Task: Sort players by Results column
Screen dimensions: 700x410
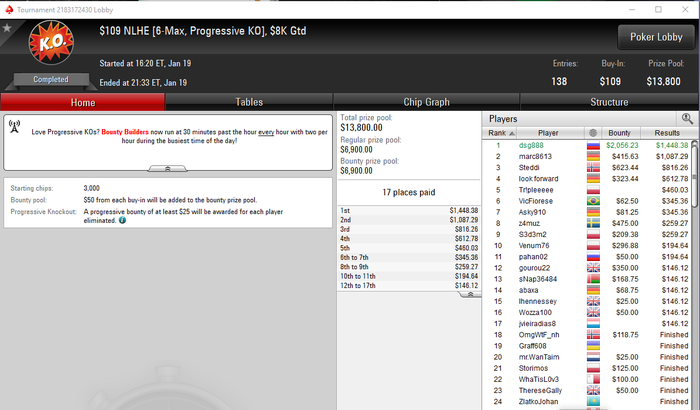Action: [x=667, y=133]
